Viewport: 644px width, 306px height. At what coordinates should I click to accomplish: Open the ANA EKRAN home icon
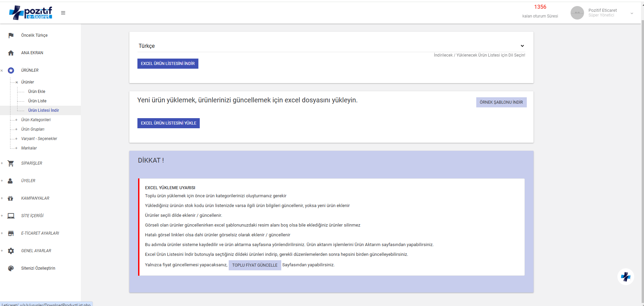point(11,53)
